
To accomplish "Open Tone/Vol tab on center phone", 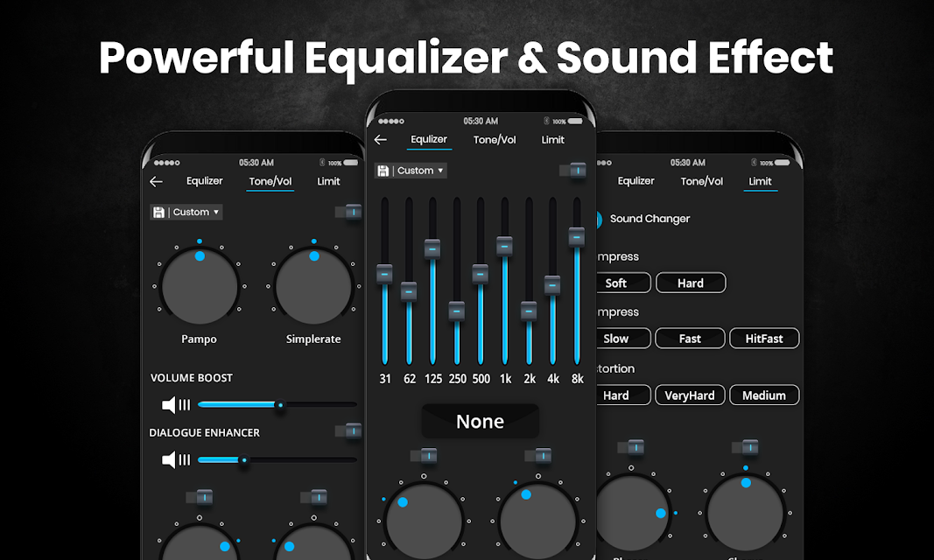I will tap(495, 140).
